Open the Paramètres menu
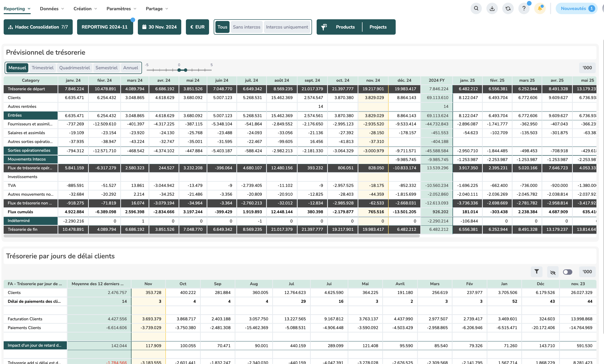 point(121,9)
